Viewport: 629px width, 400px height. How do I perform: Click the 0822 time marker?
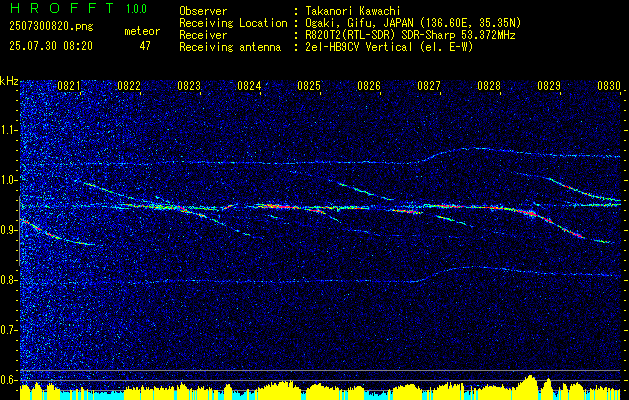pyautogui.click(x=129, y=86)
